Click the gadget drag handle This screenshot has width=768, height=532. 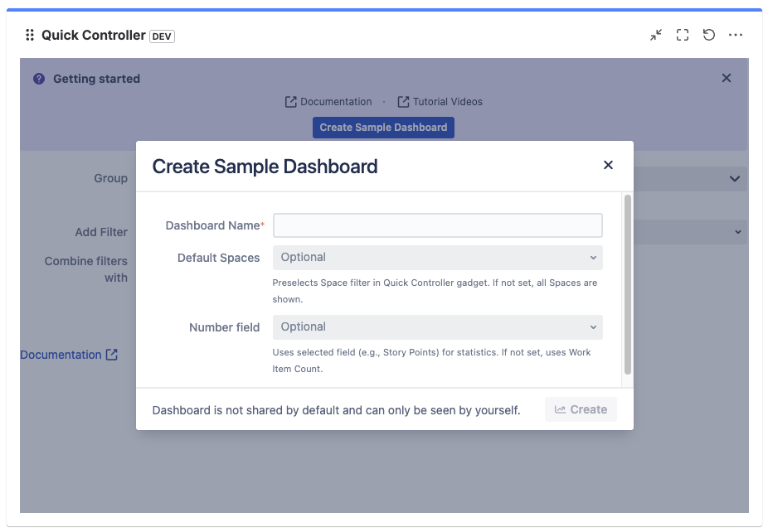click(x=28, y=35)
